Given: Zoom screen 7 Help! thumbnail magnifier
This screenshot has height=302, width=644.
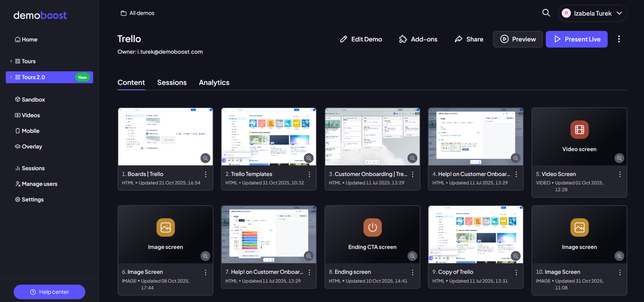Looking at the screenshot, I should [309, 256].
